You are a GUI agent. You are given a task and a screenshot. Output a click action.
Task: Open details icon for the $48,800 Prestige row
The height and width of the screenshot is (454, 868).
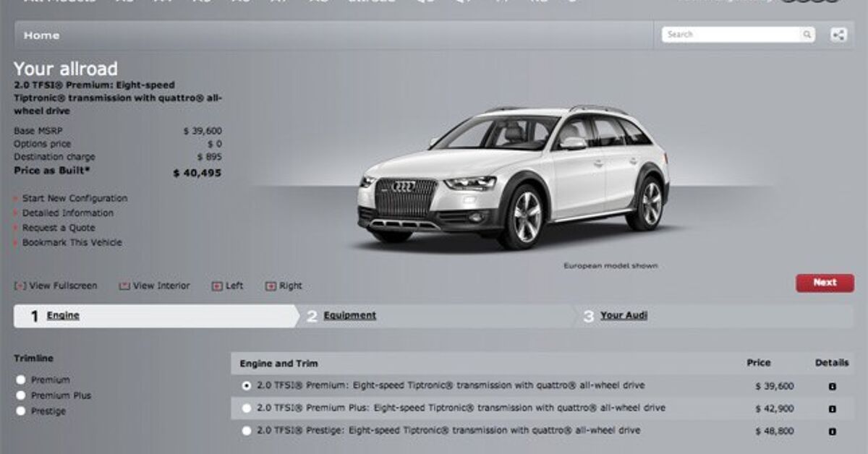click(x=832, y=432)
